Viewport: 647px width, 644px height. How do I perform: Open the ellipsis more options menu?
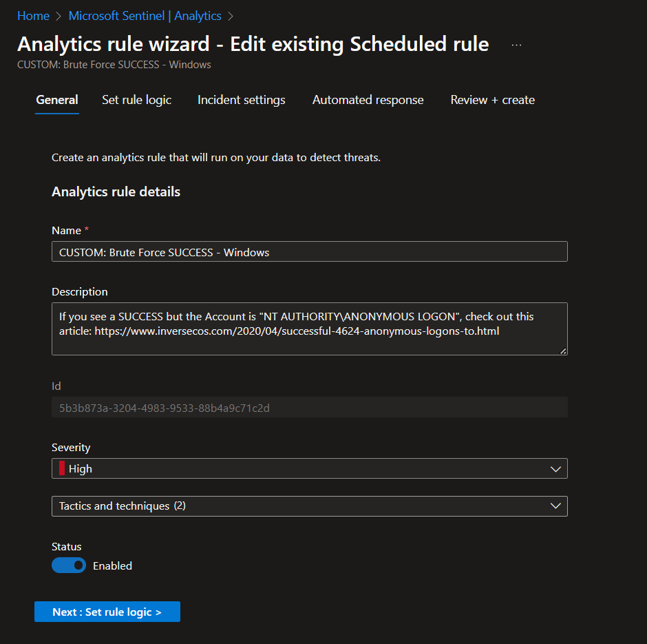click(x=516, y=45)
